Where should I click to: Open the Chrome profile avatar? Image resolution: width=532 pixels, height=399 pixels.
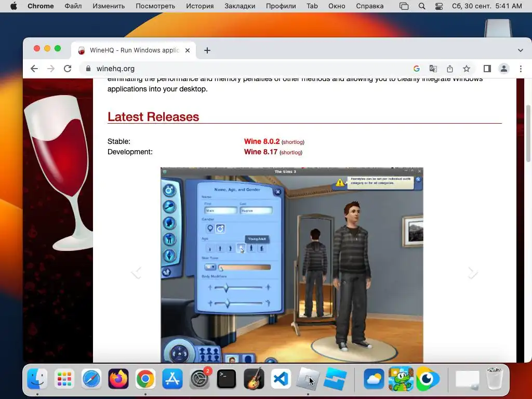point(504,69)
